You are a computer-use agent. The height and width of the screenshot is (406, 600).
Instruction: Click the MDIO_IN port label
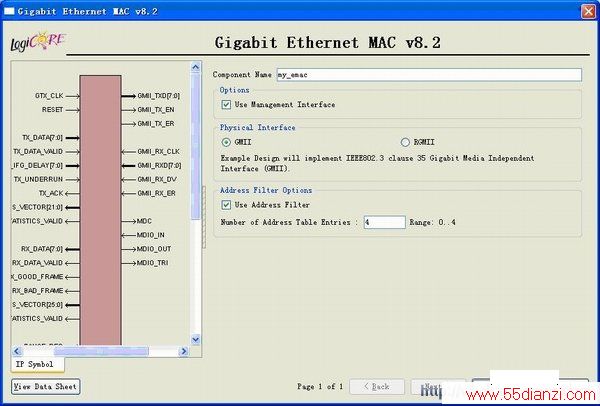pyautogui.click(x=150, y=235)
